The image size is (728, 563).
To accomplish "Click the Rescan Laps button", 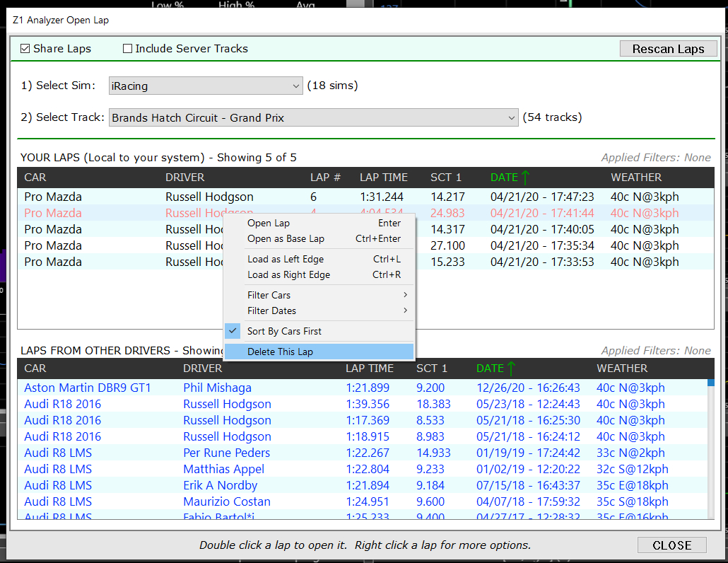I will coord(668,49).
